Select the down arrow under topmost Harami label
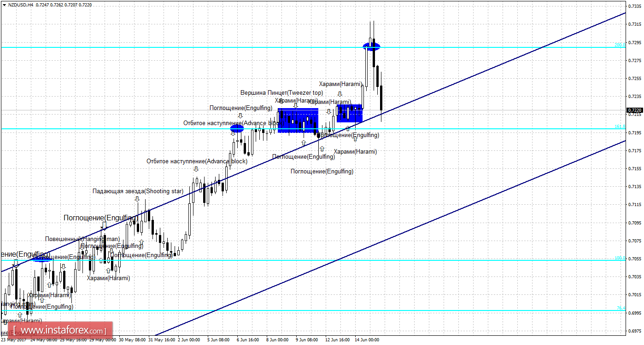Viewport: 644px width, 345px height. [x=340, y=94]
